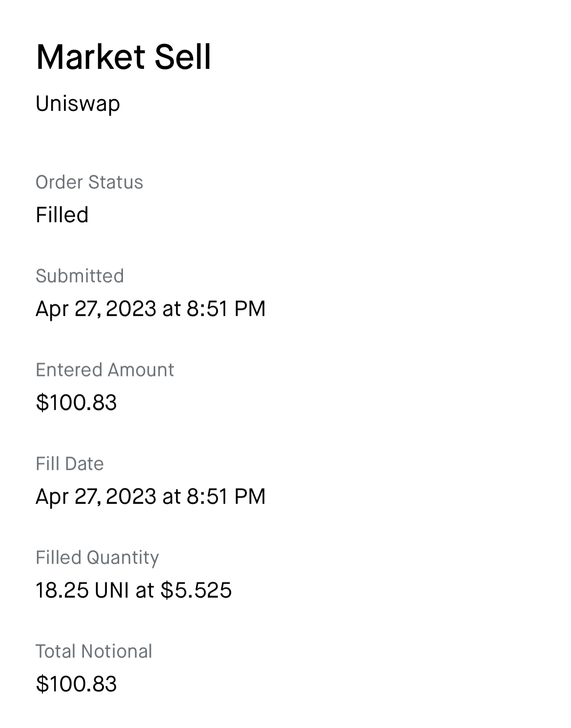
Task: Click the Apr 27, 2023 date under Fill Date
Action: click(x=96, y=496)
